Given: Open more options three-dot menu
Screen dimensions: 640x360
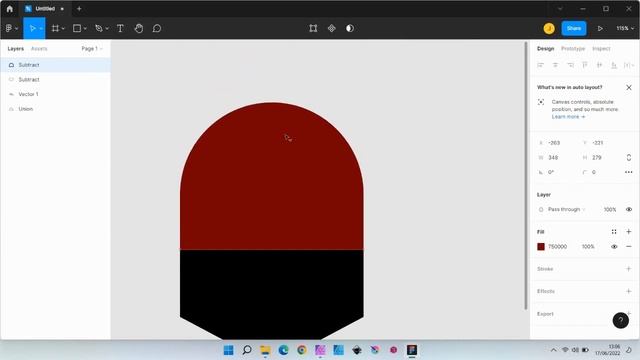Looking at the screenshot, I should (629, 172).
